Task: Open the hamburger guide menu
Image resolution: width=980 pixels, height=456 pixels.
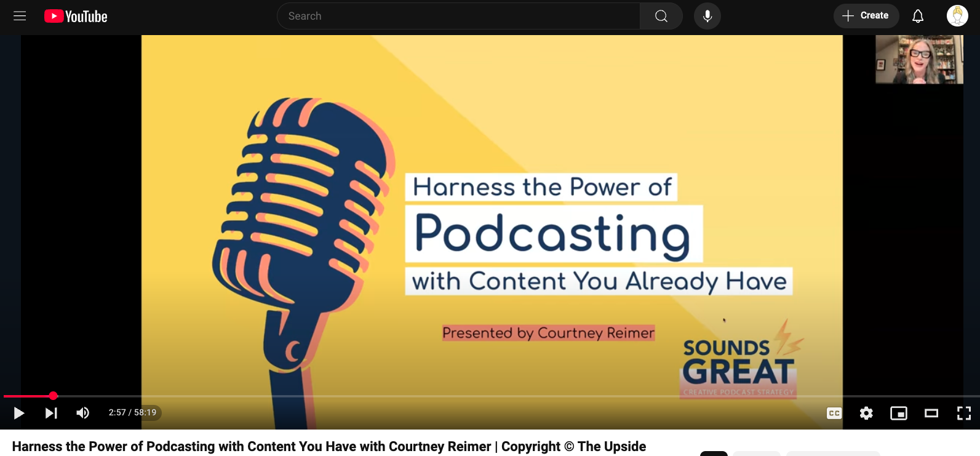Action: (20, 16)
